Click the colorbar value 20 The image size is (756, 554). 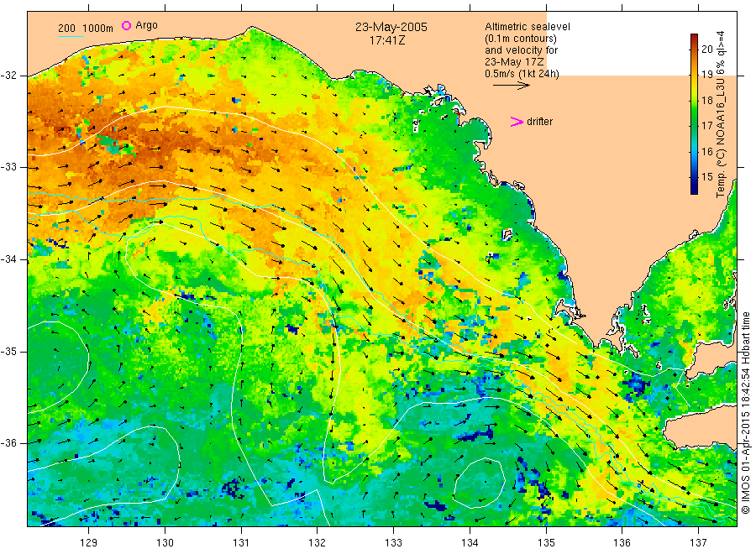point(706,49)
